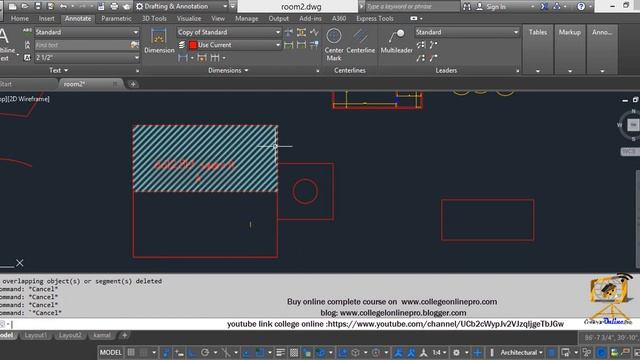640x360 pixels.
Task: Open the Use Current layer dropdown
Action: pyautogui.click(x=235, y=44)
